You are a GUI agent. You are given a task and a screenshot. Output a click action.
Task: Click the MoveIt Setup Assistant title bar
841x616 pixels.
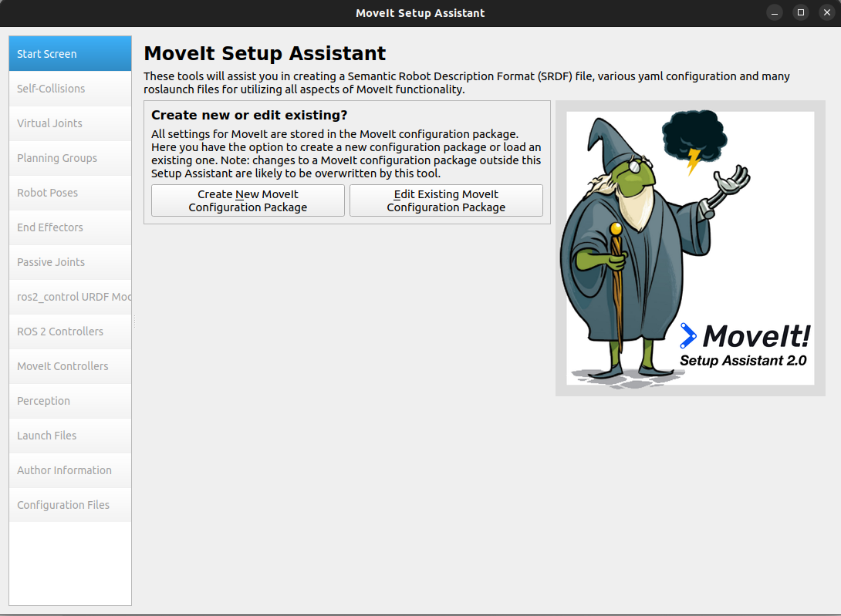(x=420, y=13)
